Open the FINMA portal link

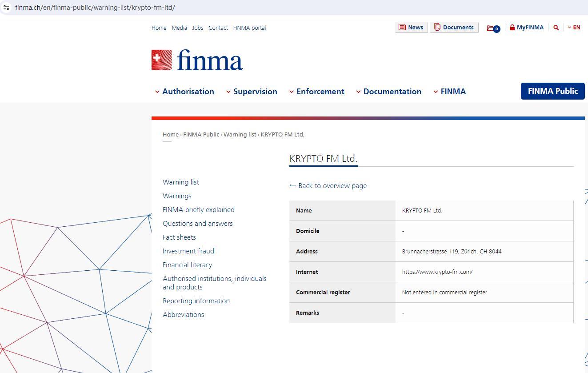tap(249, 28)
